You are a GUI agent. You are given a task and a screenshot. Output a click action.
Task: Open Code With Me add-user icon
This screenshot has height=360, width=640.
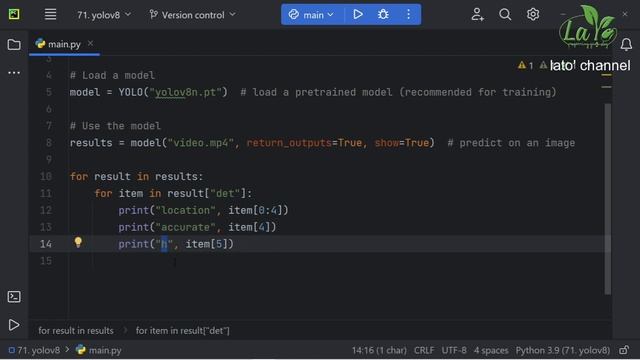pos(477,15)
